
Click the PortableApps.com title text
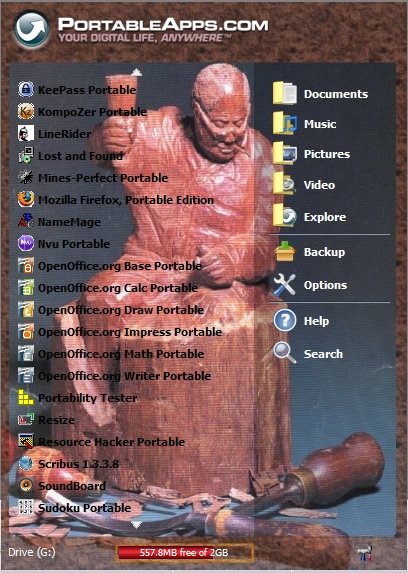[x=163, y=25]
